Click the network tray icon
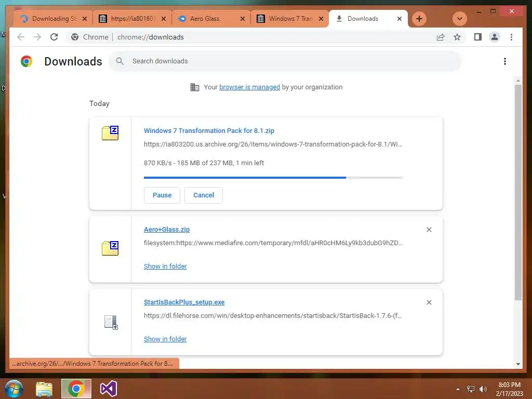532x399 pixels. pyautogui.click(x=471, y=389)
